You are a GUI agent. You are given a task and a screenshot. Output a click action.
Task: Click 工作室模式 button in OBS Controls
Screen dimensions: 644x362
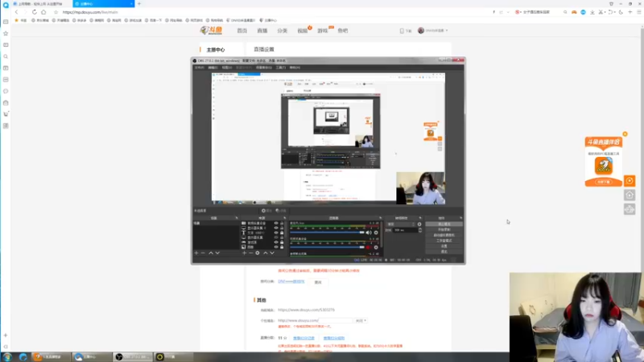tap(444, 241)
